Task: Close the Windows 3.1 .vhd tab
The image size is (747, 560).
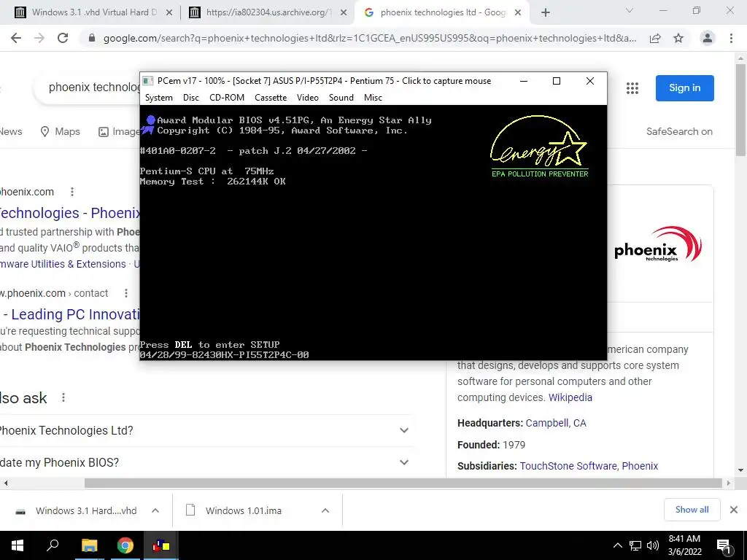Action: tap(169, 13)
